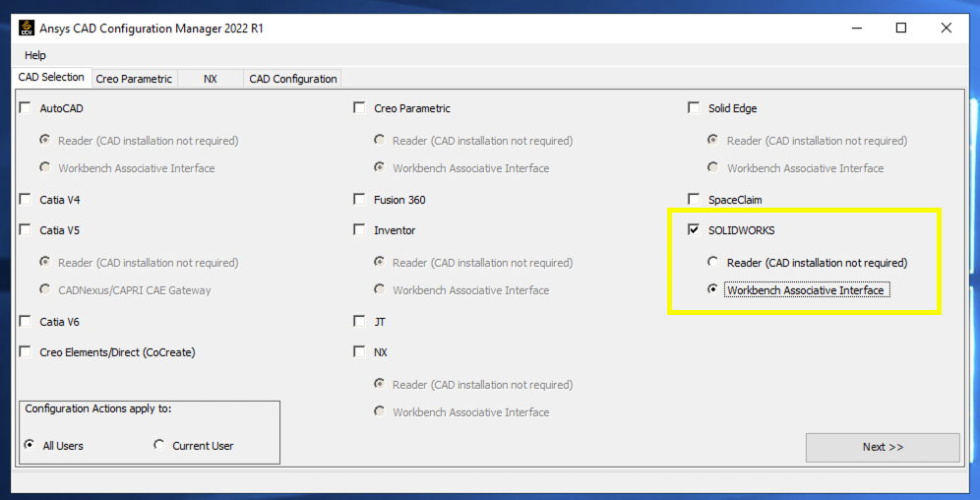980x500 pixels.
Task: Select Solid Edge Reader radio option
Action: [713, 140]
